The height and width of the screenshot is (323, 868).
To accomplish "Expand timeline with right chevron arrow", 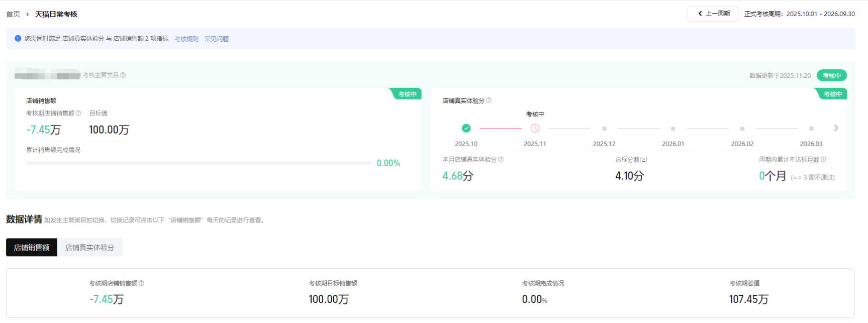I will [836, 129].
